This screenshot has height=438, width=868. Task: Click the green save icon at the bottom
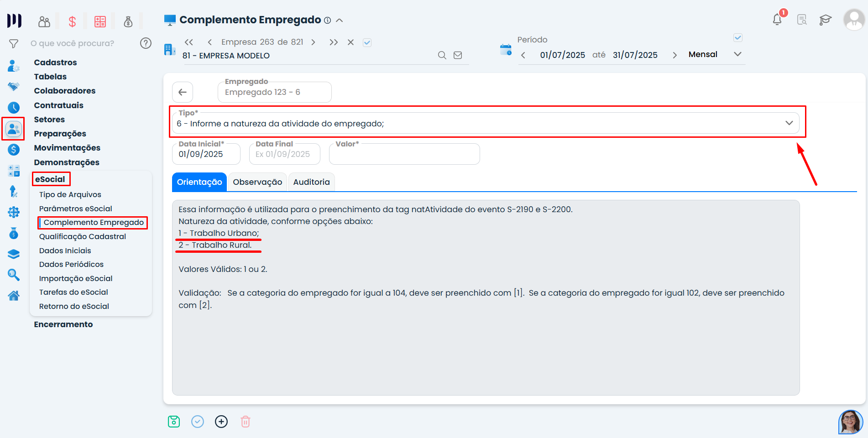pyautogui.click(x=174, y=422)
